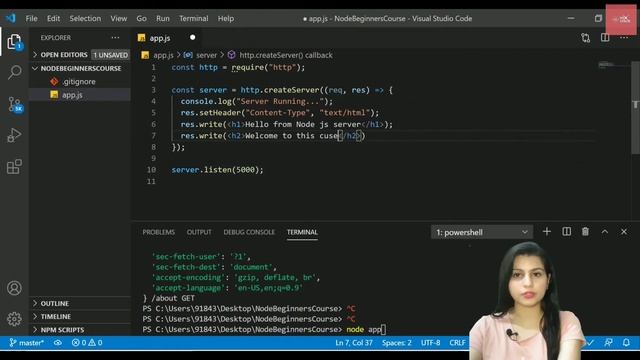This screenshot has height=360, width=640.
Task: Restore down the VS Code window
Action: (598, 18)
